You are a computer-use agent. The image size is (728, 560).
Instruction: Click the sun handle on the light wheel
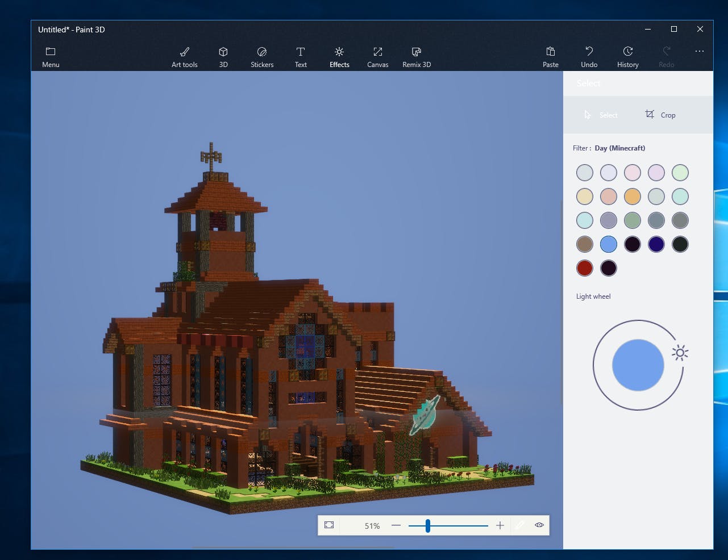click(680, 353)
